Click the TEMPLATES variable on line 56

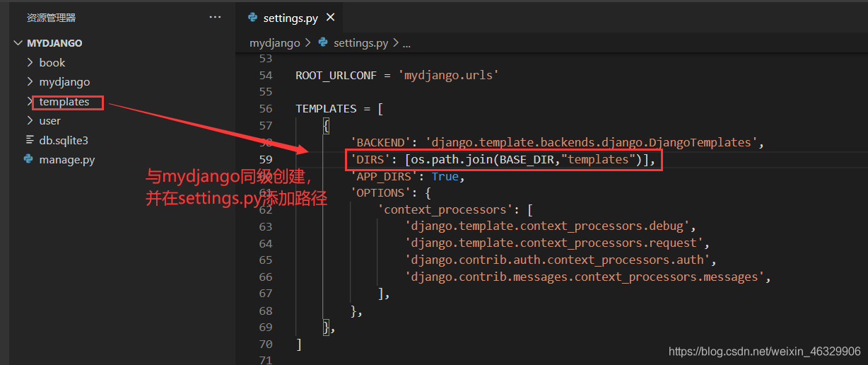(x=327, y=108)
